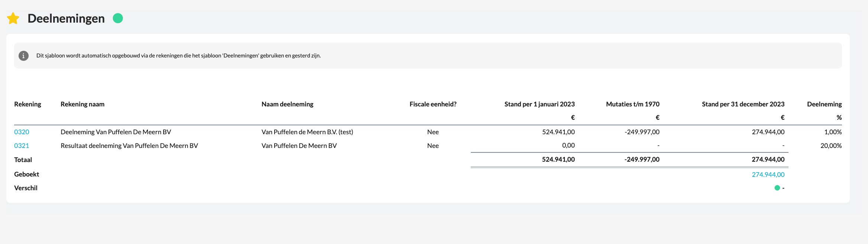Click the Deelnemingen page title

click(66, 19)
